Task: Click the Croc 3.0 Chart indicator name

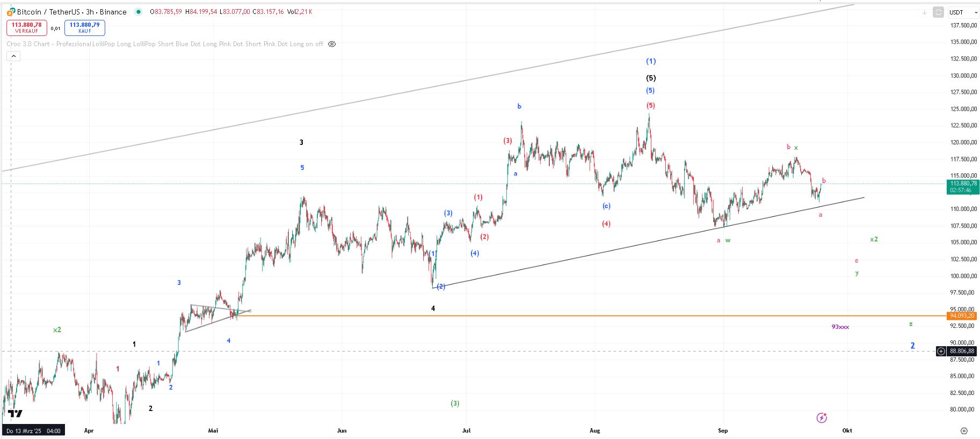Action: pyautogui.click(x=28, y=44)
